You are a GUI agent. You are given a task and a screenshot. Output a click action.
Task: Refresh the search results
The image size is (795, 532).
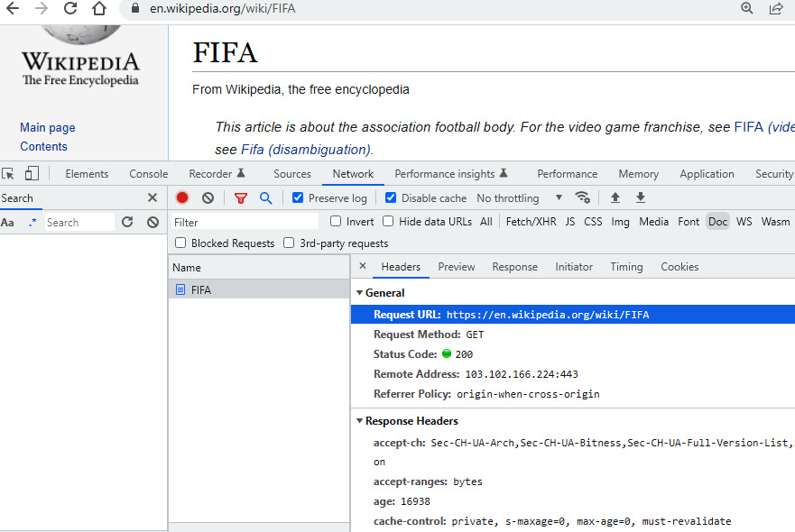(x=127, y=222)
